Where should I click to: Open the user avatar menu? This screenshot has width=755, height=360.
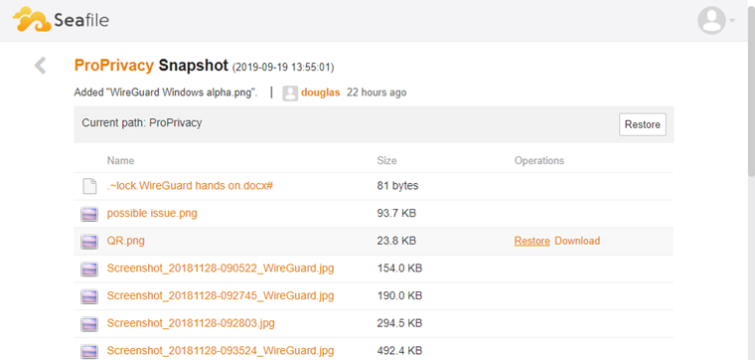711,20
